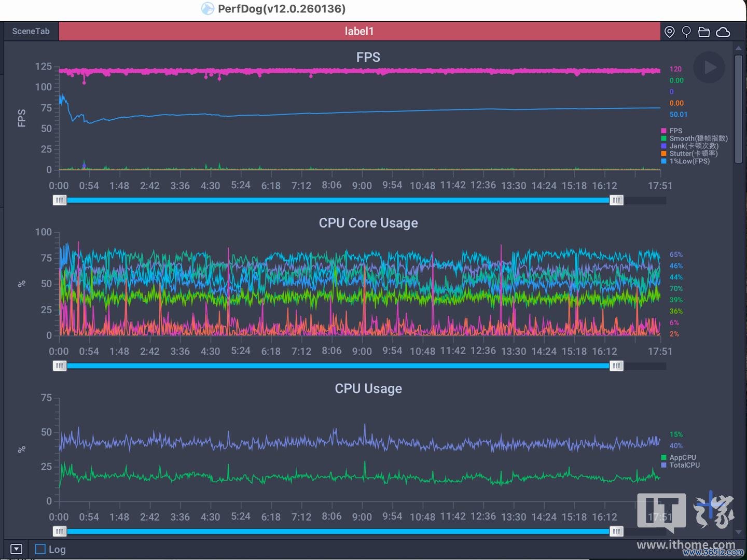Click the 6% core usage value

[674, 323]
